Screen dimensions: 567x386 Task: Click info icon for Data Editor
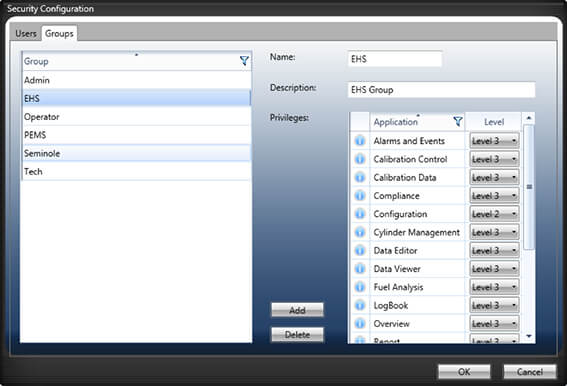tap(360, 250)
